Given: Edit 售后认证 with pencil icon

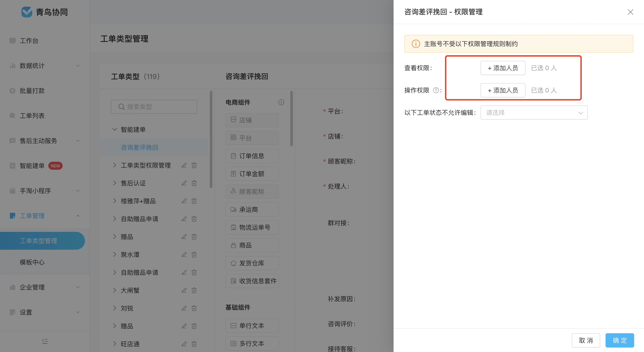Looking at the screenshot, I should (184, 183).
